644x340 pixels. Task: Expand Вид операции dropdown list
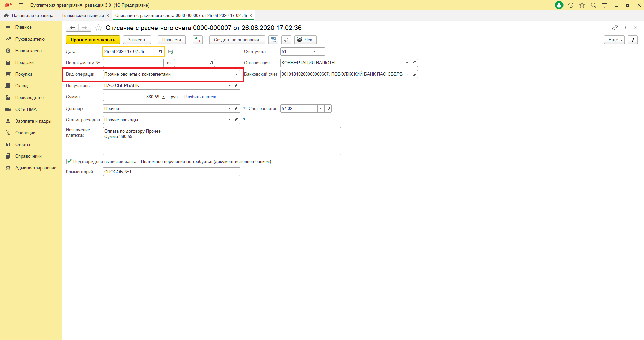236,74
